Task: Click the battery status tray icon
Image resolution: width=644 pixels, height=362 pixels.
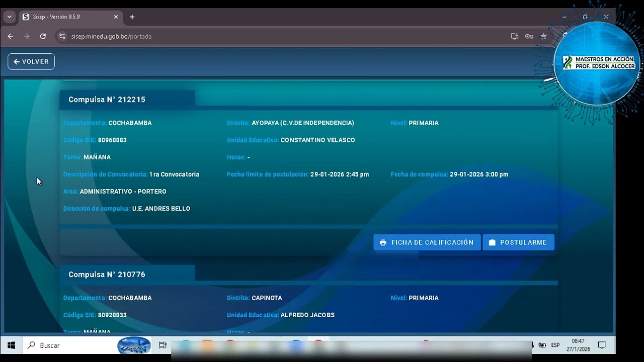Action: [542, 345]
